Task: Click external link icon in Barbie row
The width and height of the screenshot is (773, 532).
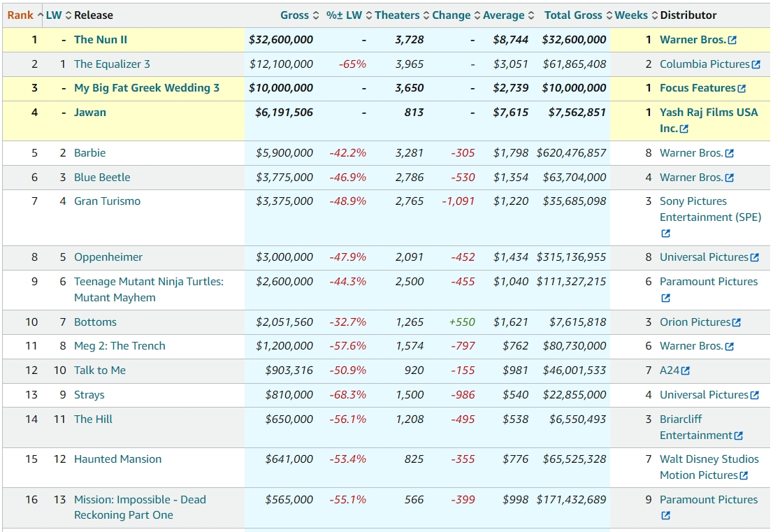Action: (x=730, y=153)
